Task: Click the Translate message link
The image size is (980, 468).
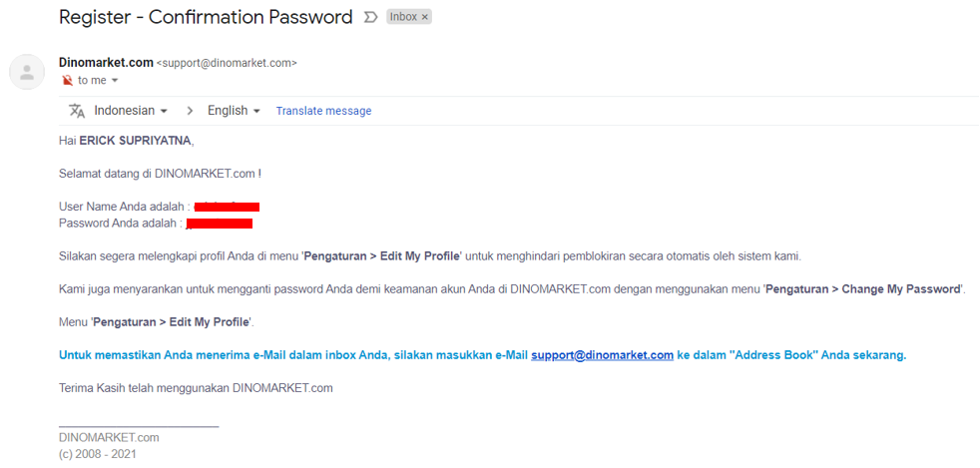Action: click(x=323, y=111)
